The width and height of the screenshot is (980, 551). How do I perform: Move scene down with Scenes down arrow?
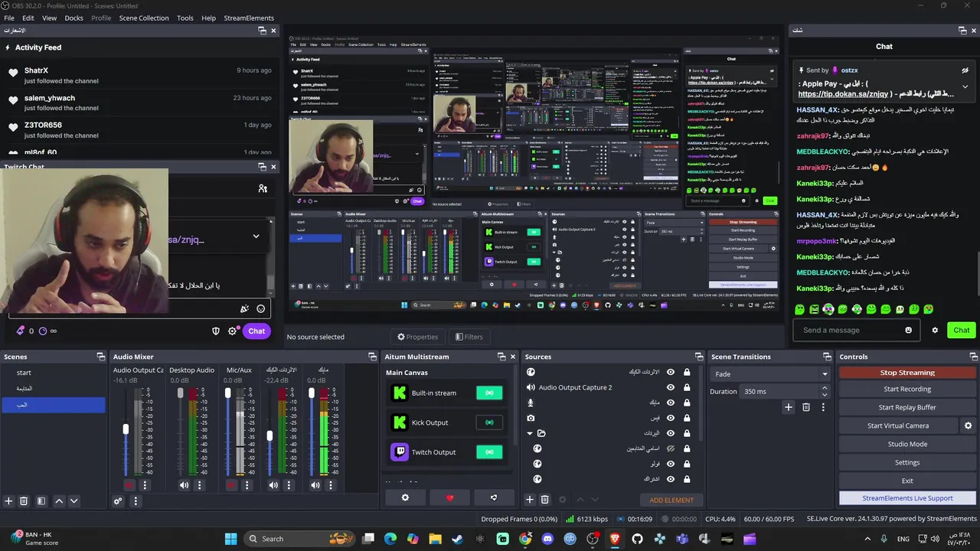click(73, 501)
